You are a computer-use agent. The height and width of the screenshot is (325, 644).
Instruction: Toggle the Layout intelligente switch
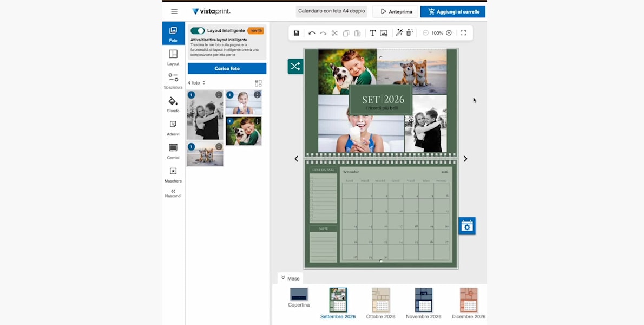point(198,31)
